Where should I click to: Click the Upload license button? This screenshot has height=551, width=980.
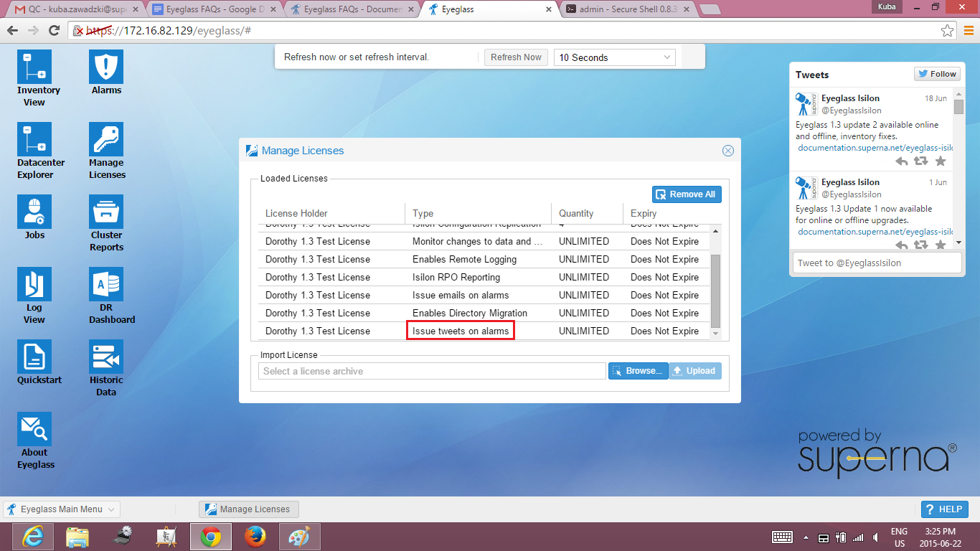coord(694,371)
